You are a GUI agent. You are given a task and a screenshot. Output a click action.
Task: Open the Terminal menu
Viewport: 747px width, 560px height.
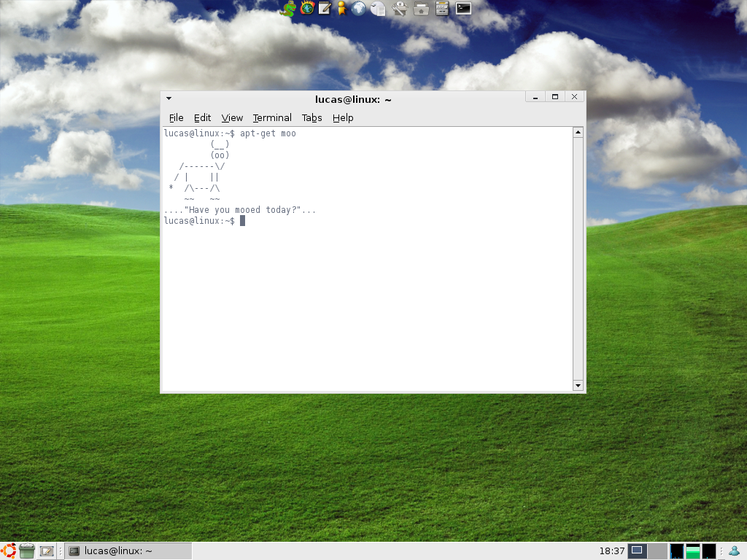pyautogui.click(x=272, y=117)
